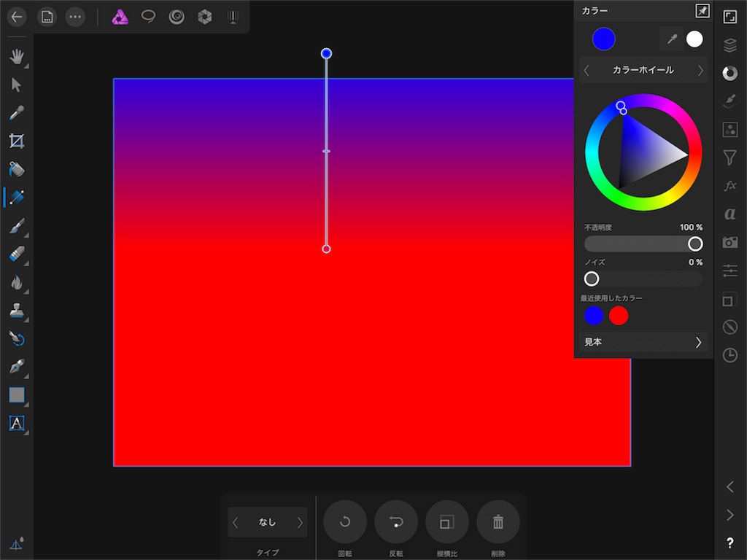Expand the 見本 swatches section

(643, 342)
